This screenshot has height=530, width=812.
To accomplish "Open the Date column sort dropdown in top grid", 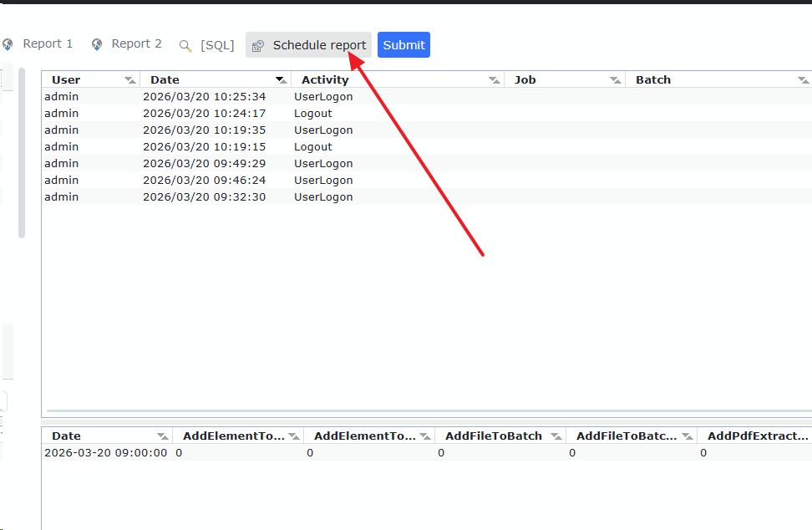I will tap(281, 80).
